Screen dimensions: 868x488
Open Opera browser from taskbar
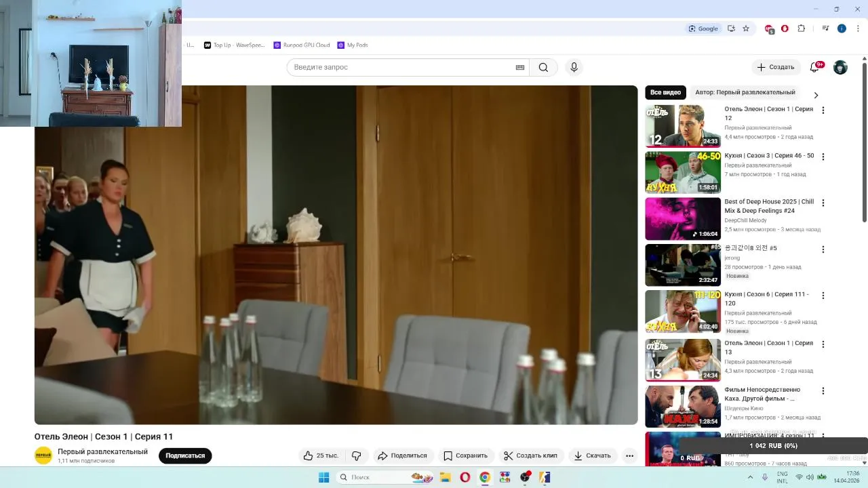pos(465,477)
